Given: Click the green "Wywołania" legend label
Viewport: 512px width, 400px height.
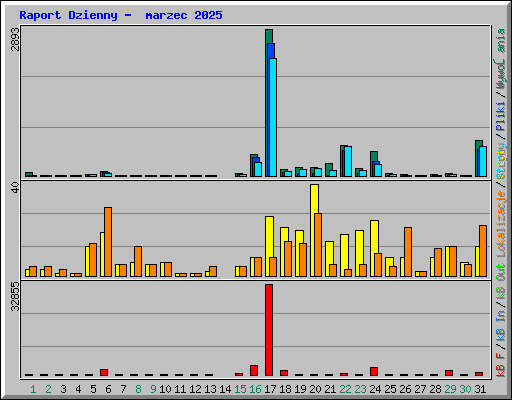Looking at the screenshot, I should [x=501, y=59].
